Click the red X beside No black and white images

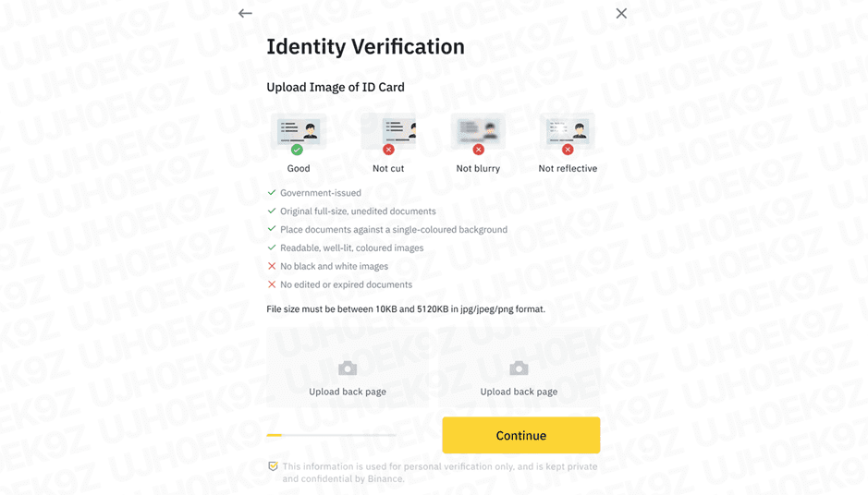click(x=272, y=266)
